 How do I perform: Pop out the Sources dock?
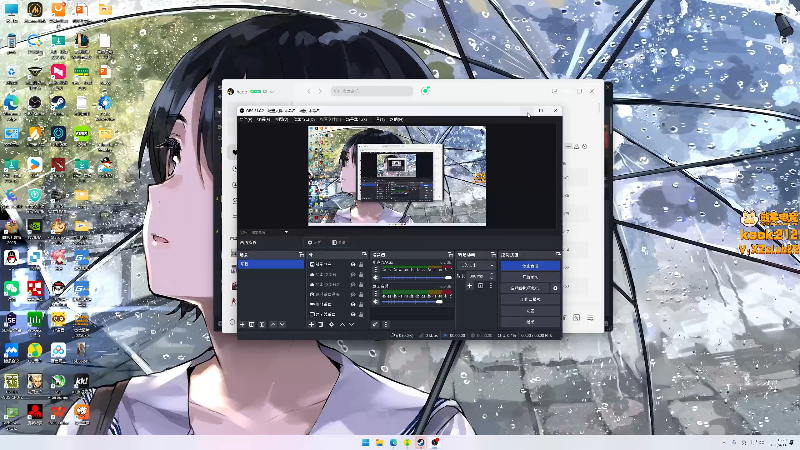(364, 254)
